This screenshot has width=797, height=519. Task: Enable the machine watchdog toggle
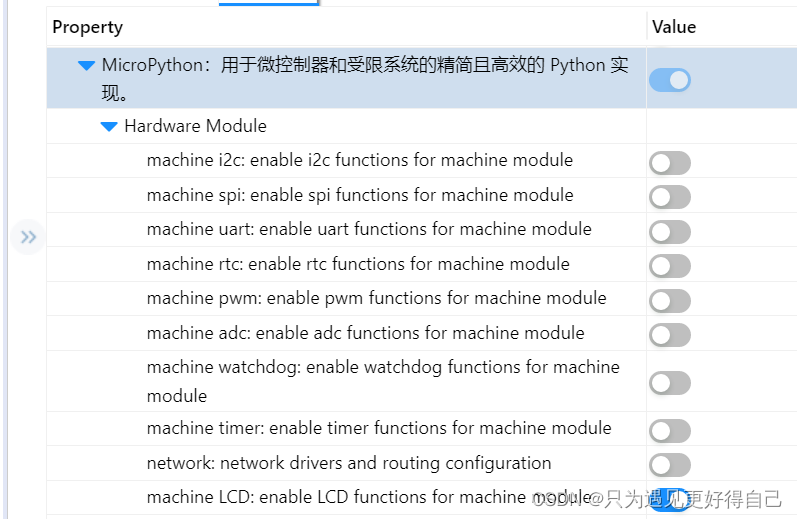point(669,383)
